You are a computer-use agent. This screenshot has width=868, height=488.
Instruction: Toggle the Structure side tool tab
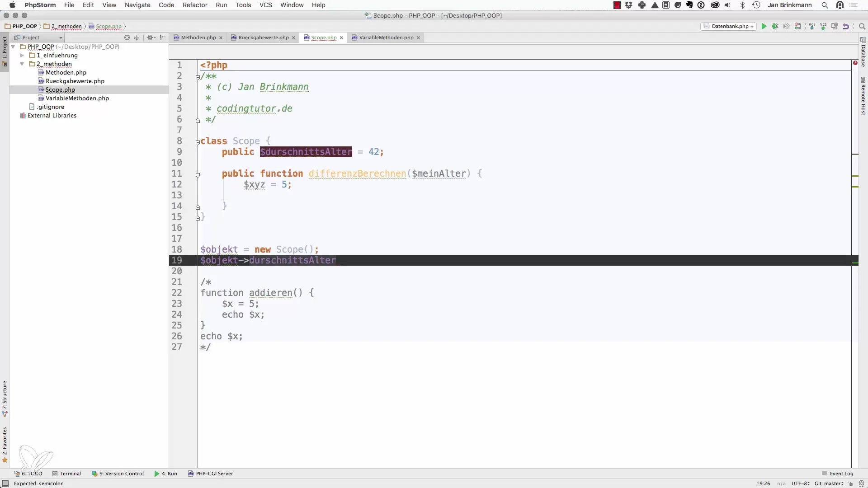coord(5,399)
